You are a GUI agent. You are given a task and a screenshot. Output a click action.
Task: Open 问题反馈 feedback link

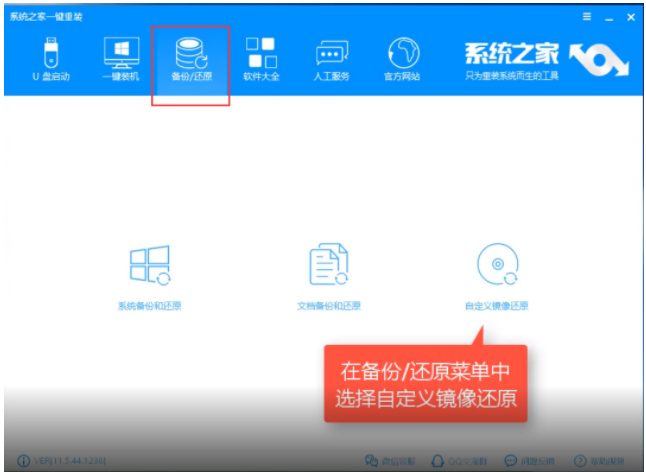pyautogui.click(x=529, y=460)
